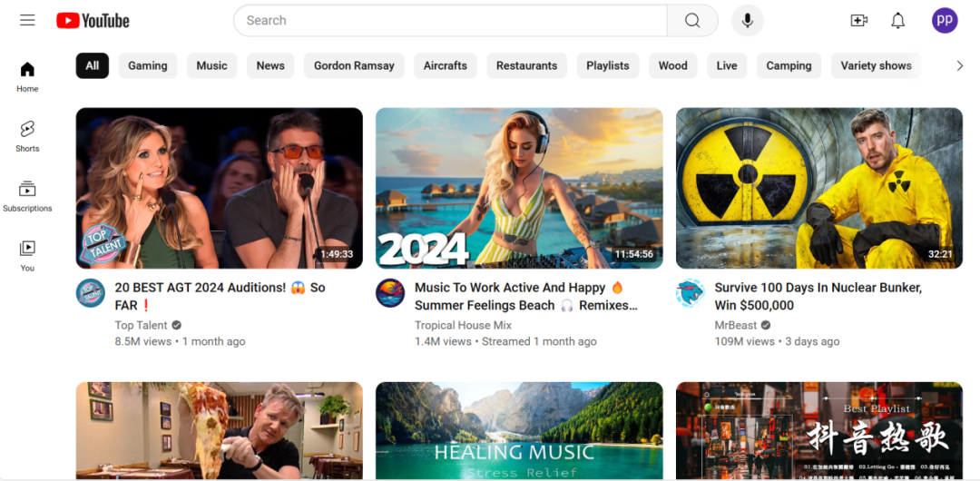Open Subscriptions in the sidebar

coord(27,196)
